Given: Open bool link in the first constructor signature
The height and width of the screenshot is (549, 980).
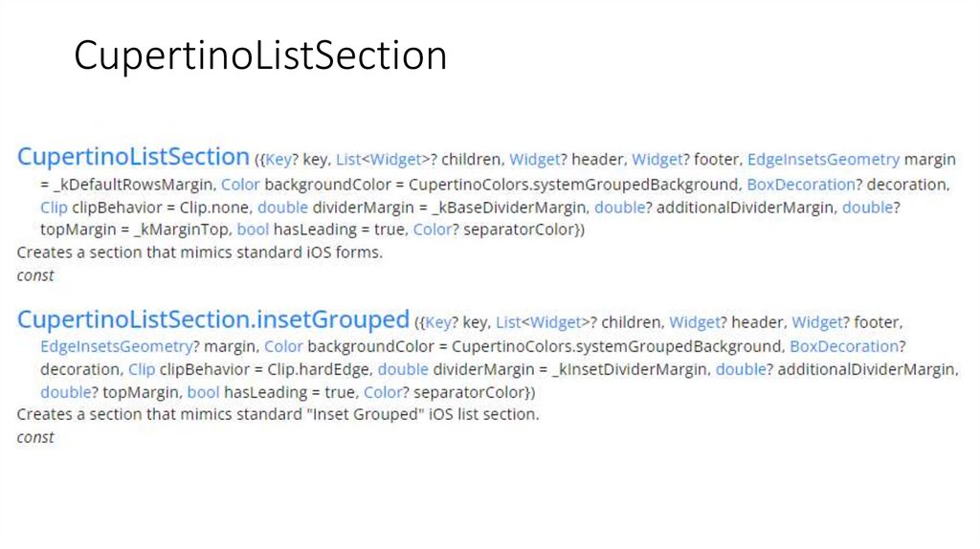Looking at the screenshot, I should pos(253,230).
